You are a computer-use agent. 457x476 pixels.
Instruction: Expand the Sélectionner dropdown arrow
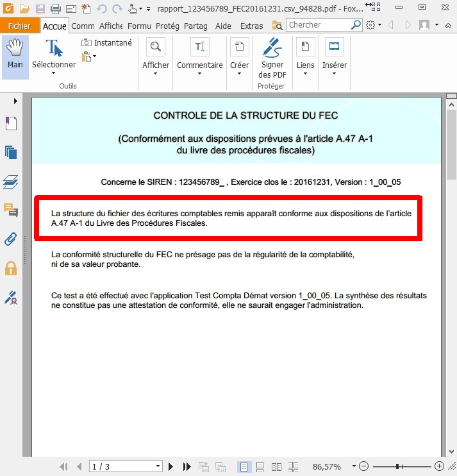(54, 73)
